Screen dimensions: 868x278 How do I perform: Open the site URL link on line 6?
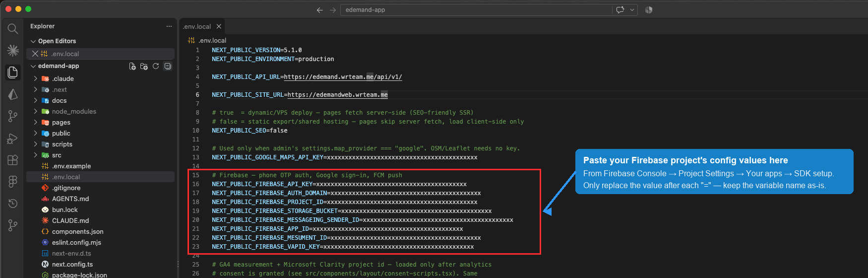pos(338,95)
